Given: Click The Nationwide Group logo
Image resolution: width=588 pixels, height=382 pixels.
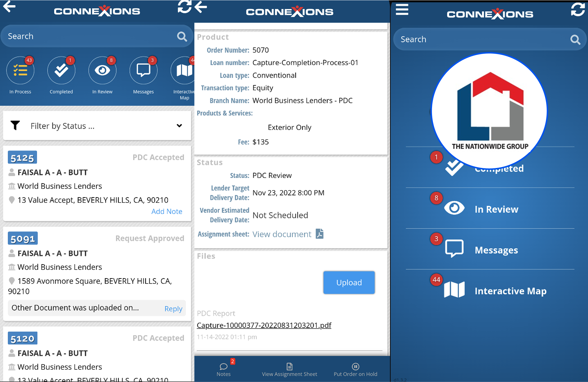Looking at the screenshot, I should click(x=490, y=111).
